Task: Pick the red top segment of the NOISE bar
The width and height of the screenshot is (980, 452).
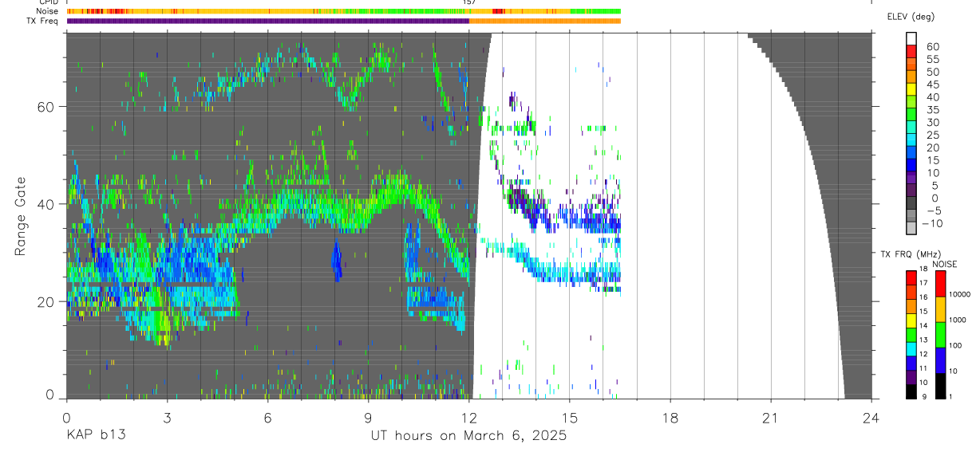Action: (940, 283)
